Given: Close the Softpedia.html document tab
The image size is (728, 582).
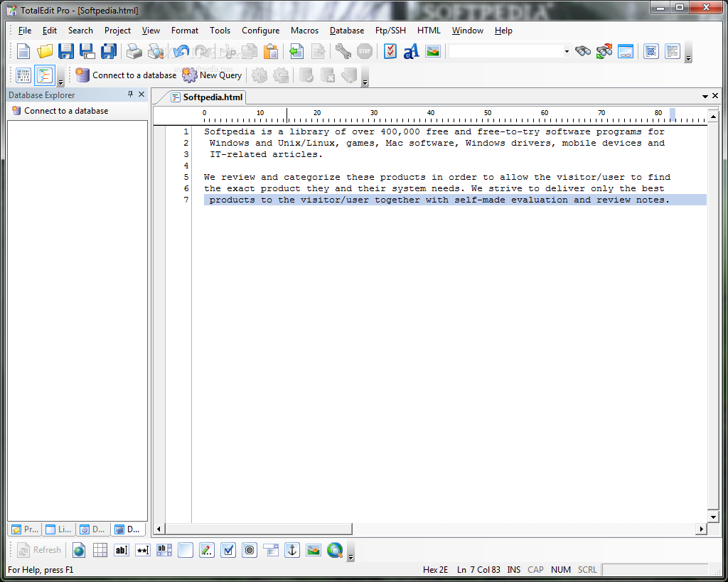Looking at the screenshot, I should [x=715, y=96].
